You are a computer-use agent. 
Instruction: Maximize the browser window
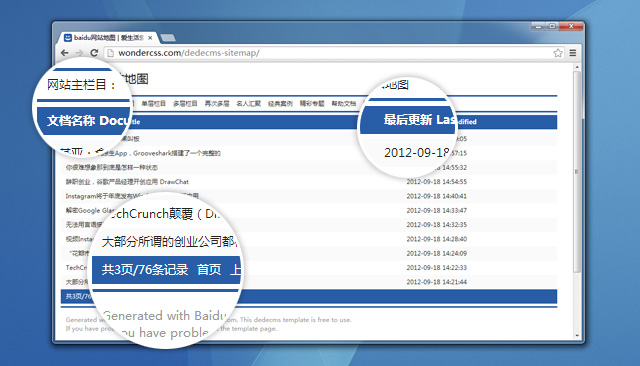[552, 27]
